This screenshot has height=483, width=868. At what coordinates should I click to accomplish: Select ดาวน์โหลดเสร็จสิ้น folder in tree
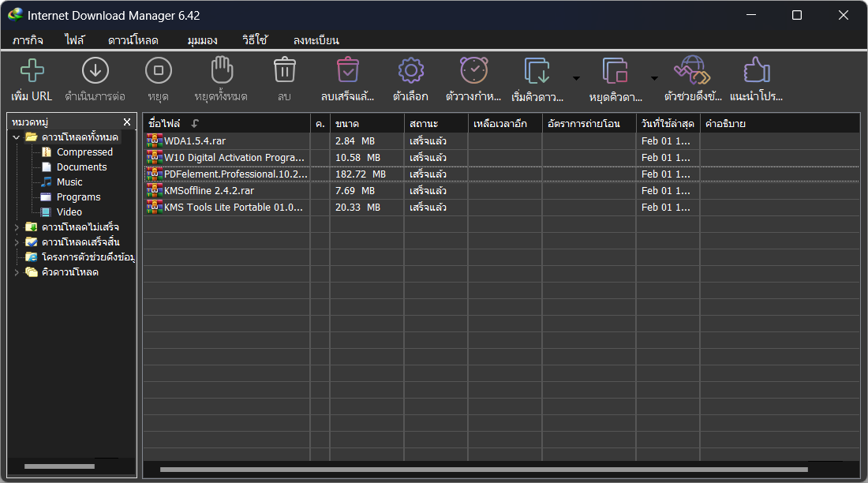[80, 242]
